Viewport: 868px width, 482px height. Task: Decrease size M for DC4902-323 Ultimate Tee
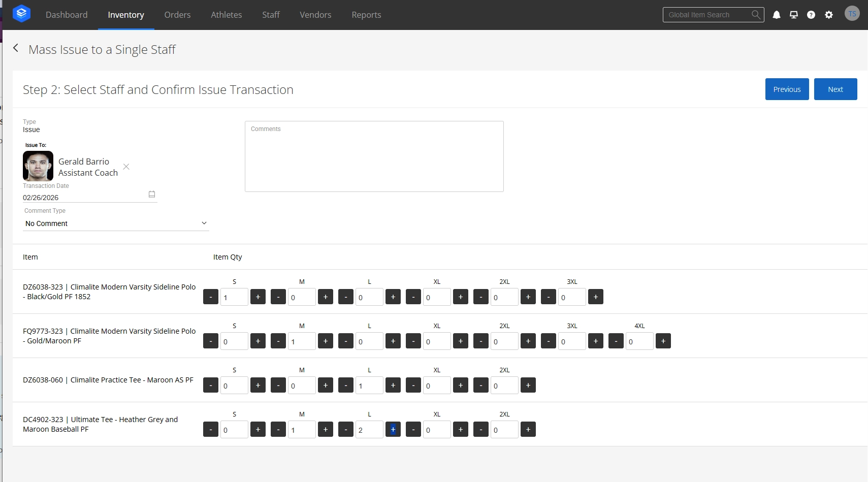pyautogui.click(x=278, y=429)
